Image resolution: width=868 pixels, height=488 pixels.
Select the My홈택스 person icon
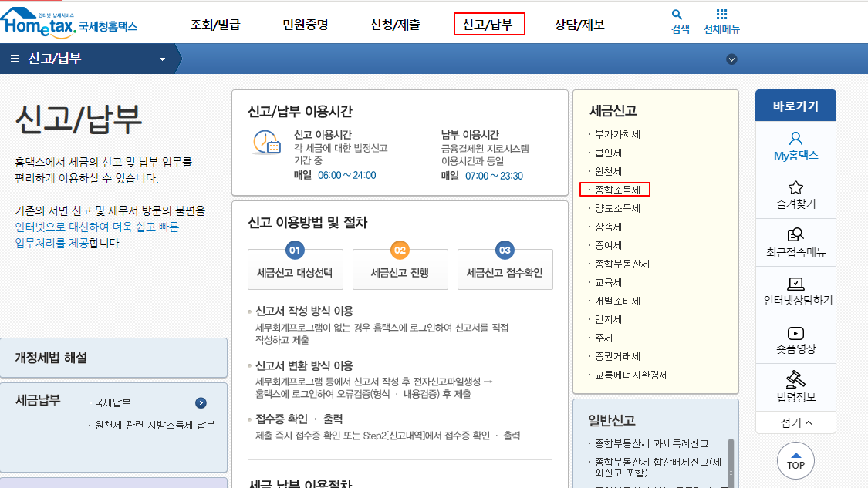coord(795,140)
